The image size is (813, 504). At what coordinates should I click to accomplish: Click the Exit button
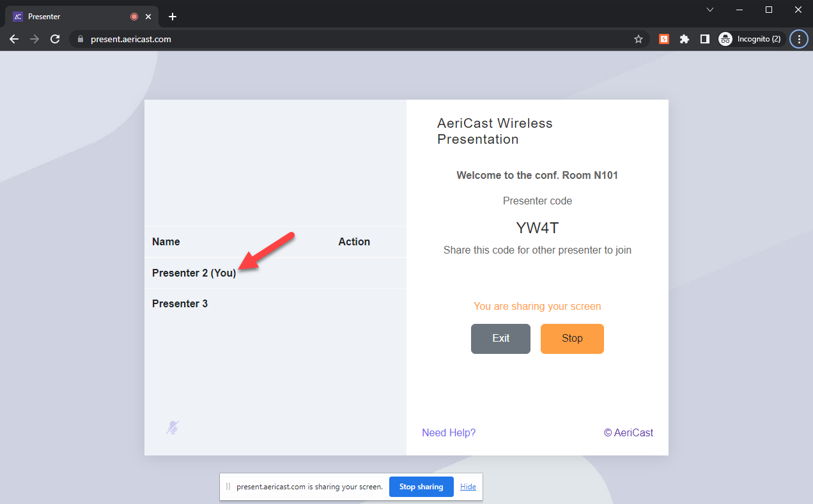pos(500,339)
